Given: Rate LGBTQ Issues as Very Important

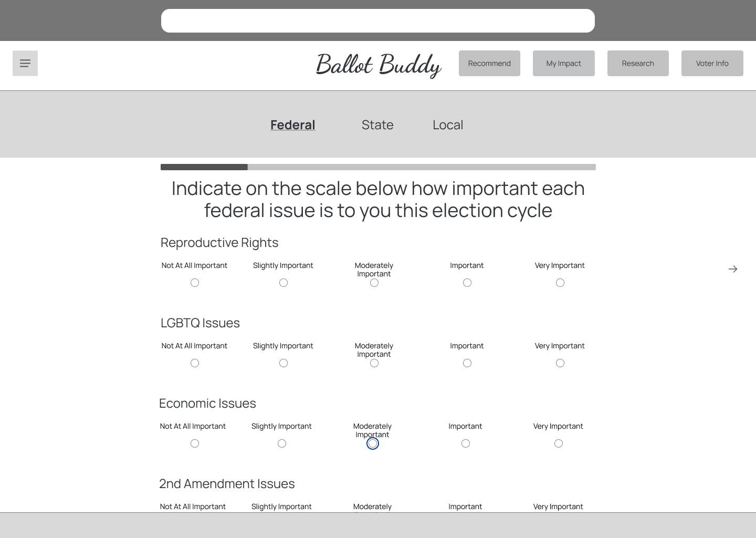Looking at the screenshot, I should pos(560,363).
